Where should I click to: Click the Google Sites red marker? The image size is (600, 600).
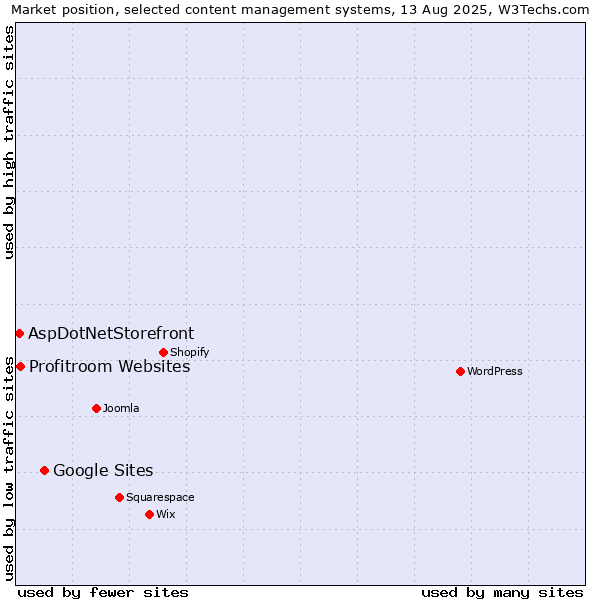[44, 471]
